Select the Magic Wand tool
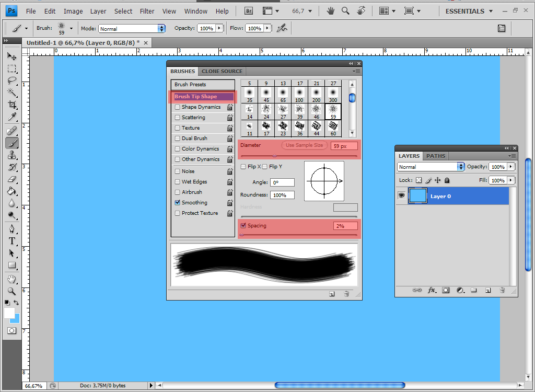The height and width of the screenshot is (392, 535). click(12, 93)
